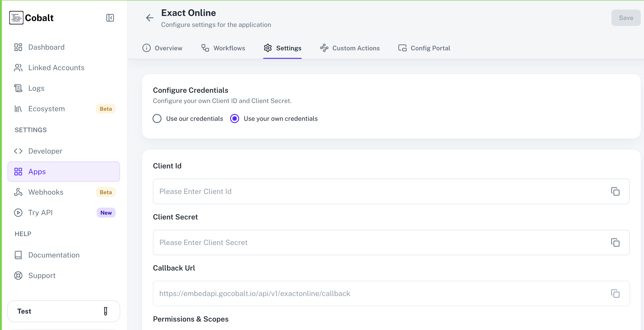This screenshot has width=644, height=330.
Task: Select the Use our credentials option
Action: click(157, 119)
